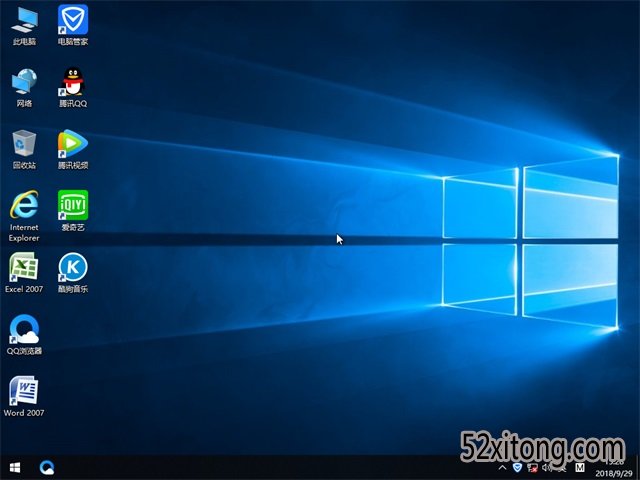Open the 此电脑 (This PC) desktop icon

[x=24, y=25]
